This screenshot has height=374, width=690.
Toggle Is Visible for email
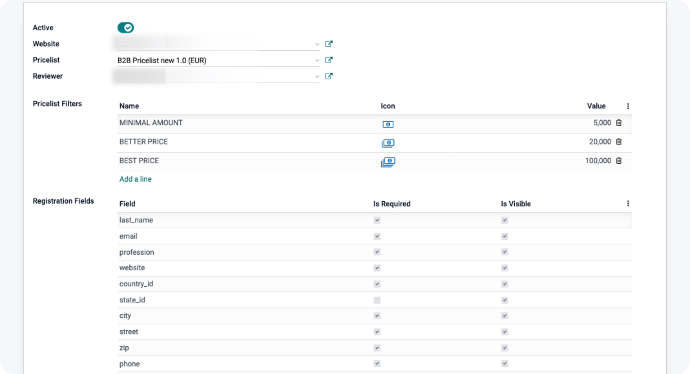point(504,236)
